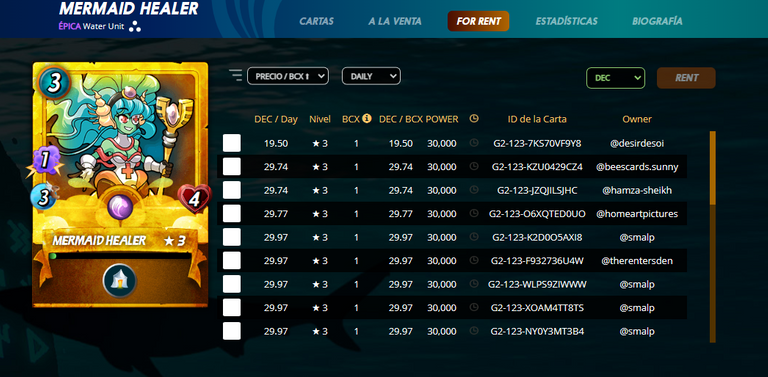The image size is (768, 377).
Task: Sort by Owner column header
Action: 637,119
